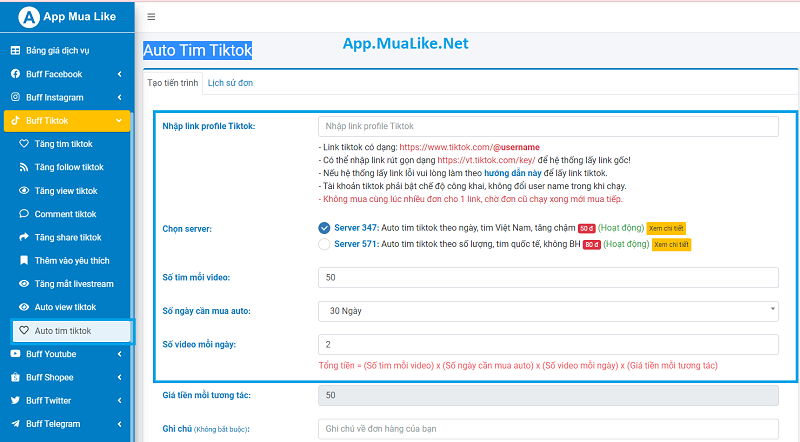Click the YouTube icon beside Buff Youtube
The width and height of the screenshot is (800, 442).
point(15,354)
